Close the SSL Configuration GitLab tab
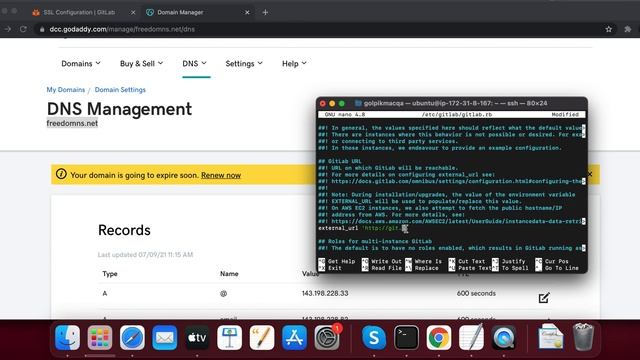640x360 pixels. [133, 12]
